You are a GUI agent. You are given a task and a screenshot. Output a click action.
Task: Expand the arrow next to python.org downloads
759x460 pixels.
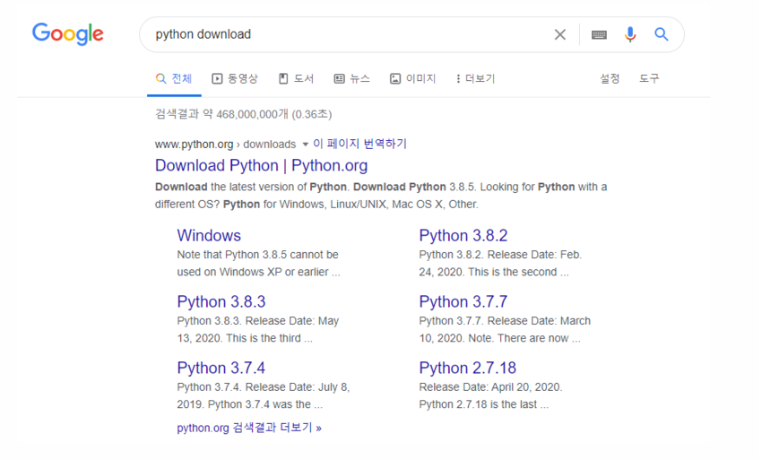pos(305,144)
